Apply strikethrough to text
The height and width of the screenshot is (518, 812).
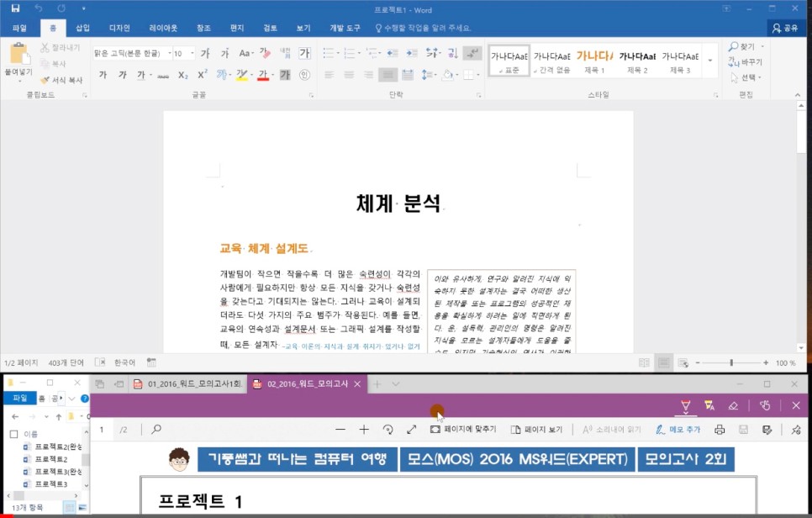tap(163, 75)
